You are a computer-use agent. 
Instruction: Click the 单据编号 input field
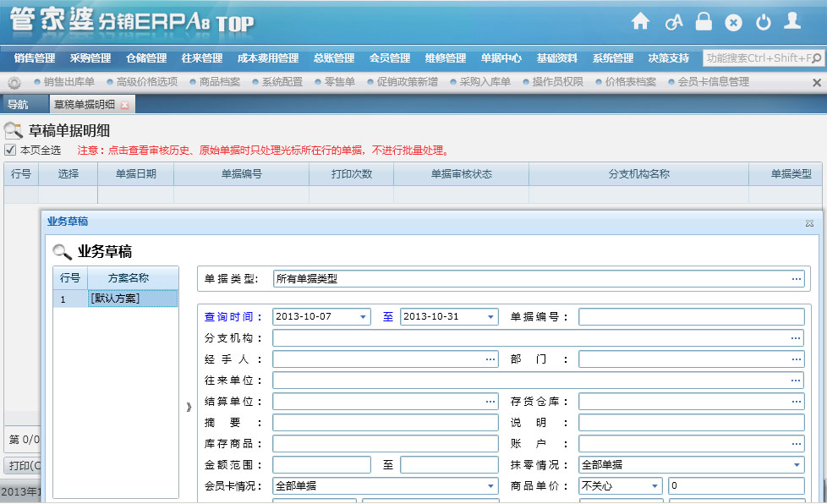click(x=691, y=317)
